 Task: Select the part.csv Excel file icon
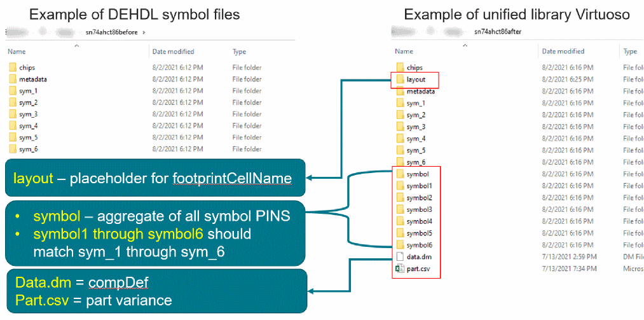(x=400, y=269)
